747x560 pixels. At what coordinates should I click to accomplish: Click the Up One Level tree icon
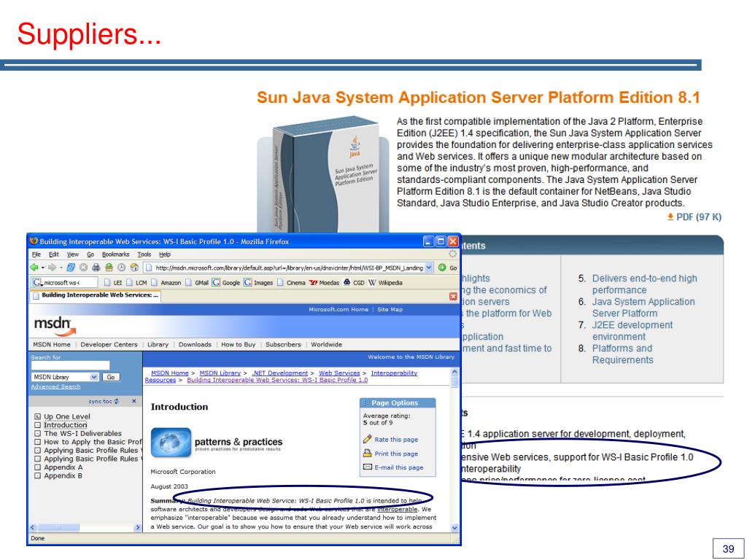click(x=38, y=416)
